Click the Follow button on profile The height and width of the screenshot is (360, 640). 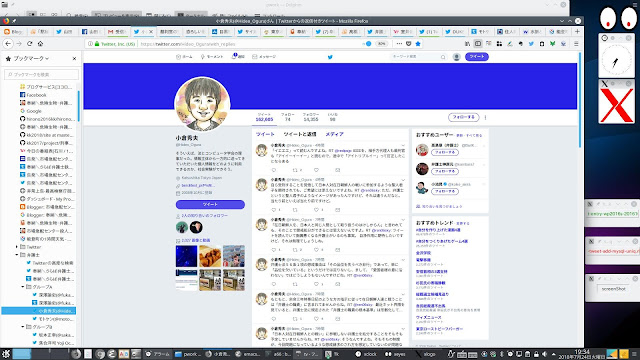click(x=464, y=117)
